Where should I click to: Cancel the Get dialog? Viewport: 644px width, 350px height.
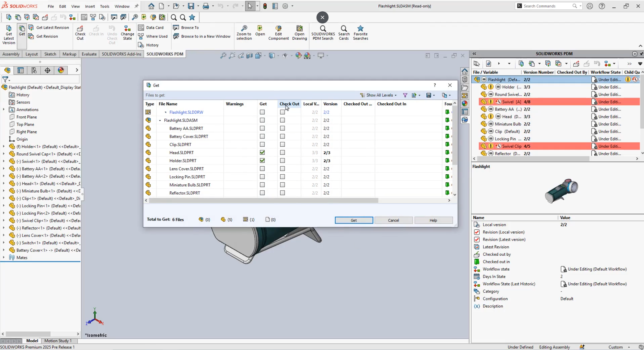pyautogui.click(x=393, y=220)
